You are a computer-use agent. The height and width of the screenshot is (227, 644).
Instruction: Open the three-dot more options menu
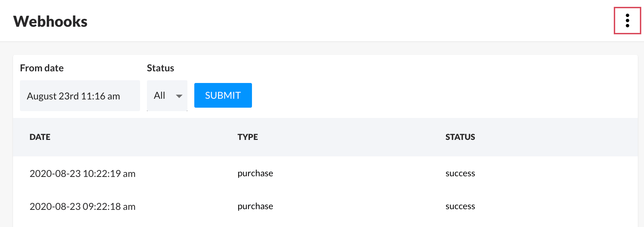click(627, 21)
